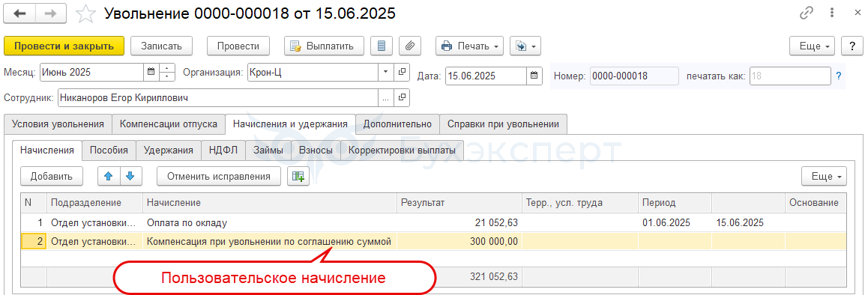Open the Займы sub-tab
Viewport: 868px width, 295px height.
click(268, 150)
